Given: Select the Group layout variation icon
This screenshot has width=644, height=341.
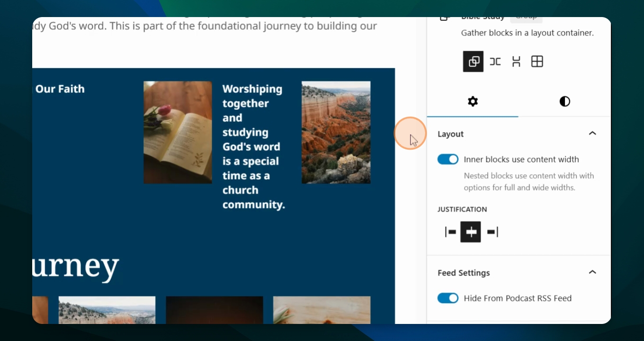Looking at the screenshot, I should pyautogui.click(x=473, y=62).
